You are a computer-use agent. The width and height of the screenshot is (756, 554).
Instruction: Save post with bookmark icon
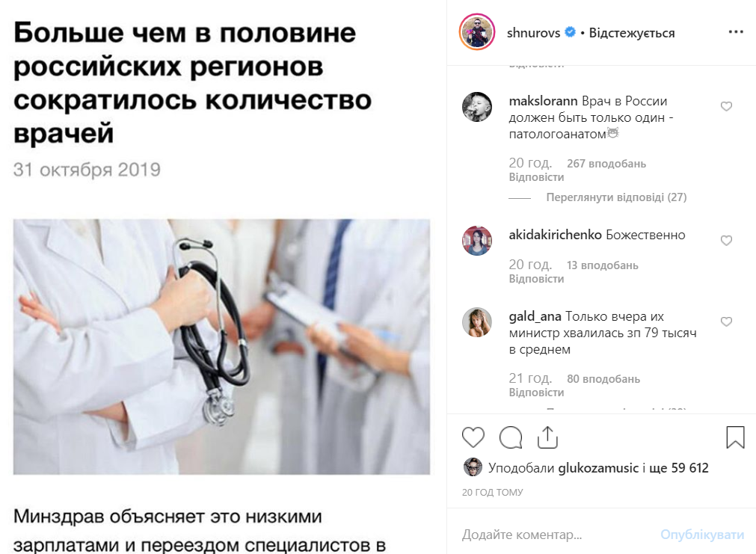(x=735, y=437)
